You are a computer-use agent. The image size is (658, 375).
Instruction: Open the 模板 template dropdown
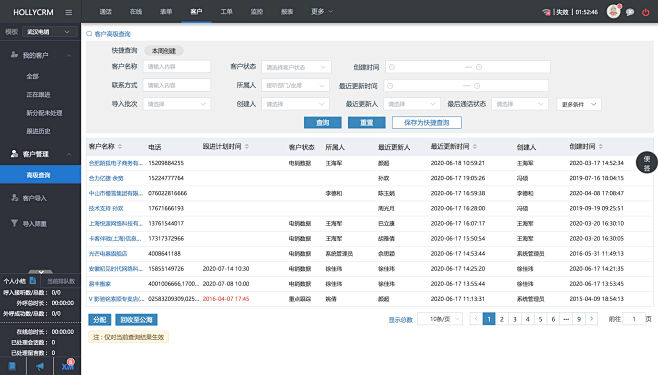(x=50, y=32)
